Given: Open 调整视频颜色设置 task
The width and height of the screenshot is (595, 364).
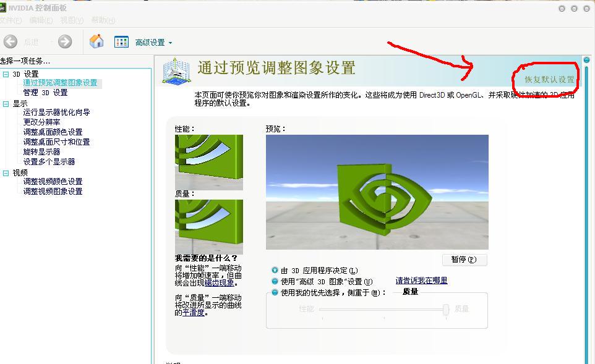Looking at the screenshot, I should tap(53, 182).
